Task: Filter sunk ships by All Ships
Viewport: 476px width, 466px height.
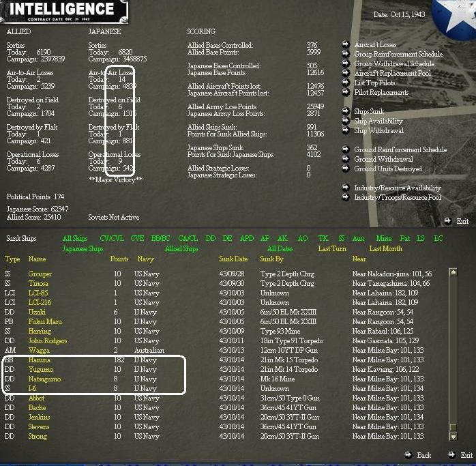Action: (x=75, y=239)
